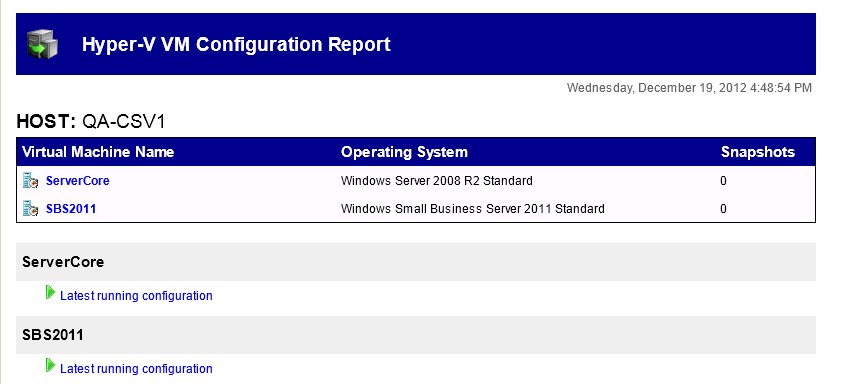Screen dimensions: 848x384
Task: Click the SBS2011 section heading bar
Action: tap(416, 335)
